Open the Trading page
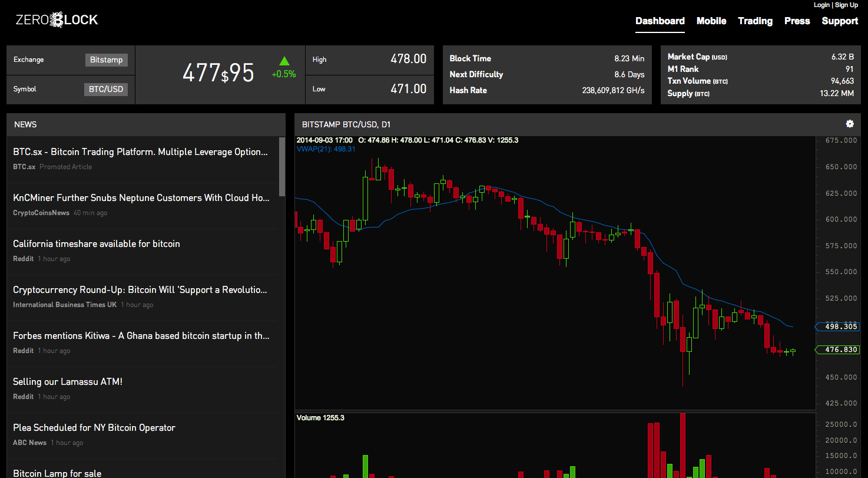The height and width of the screenshot is (478, 868). [756, 21]
